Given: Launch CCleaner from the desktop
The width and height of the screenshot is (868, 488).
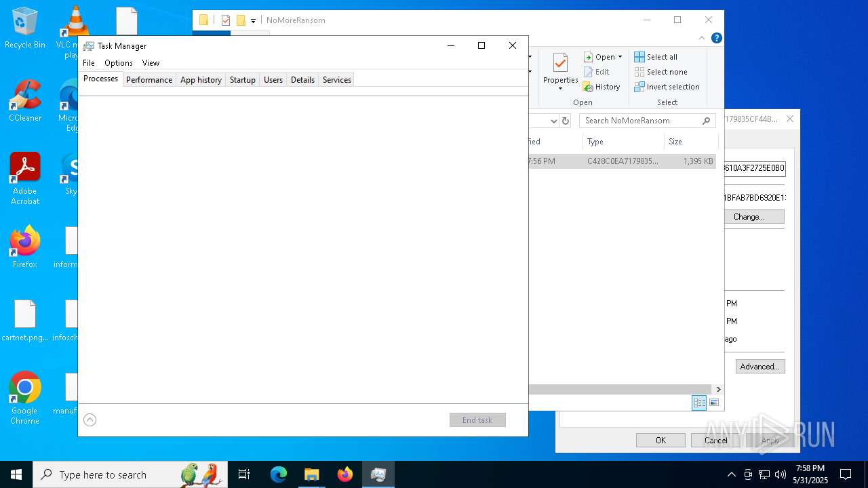Looking at the screenshot, I should point(25,102).
